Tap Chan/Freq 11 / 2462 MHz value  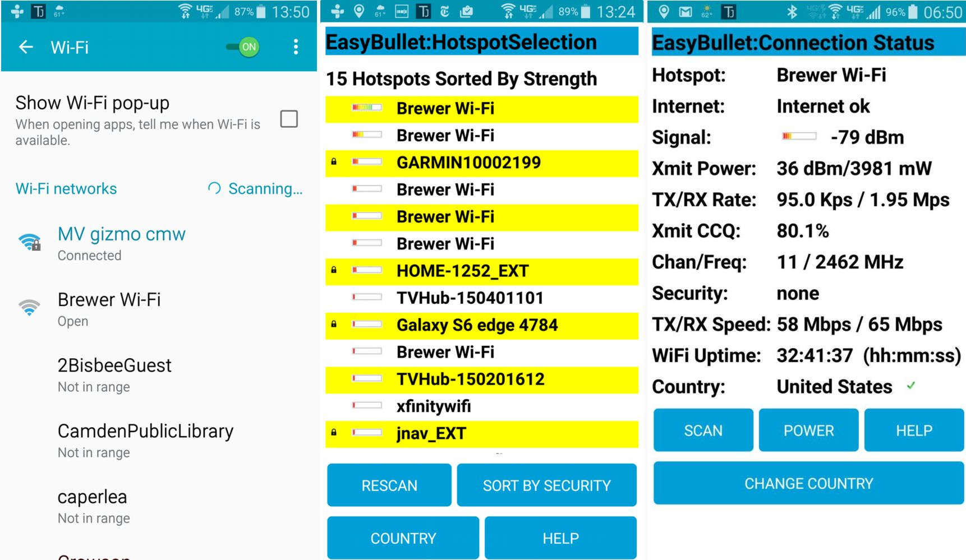click(x=840, y=262)
